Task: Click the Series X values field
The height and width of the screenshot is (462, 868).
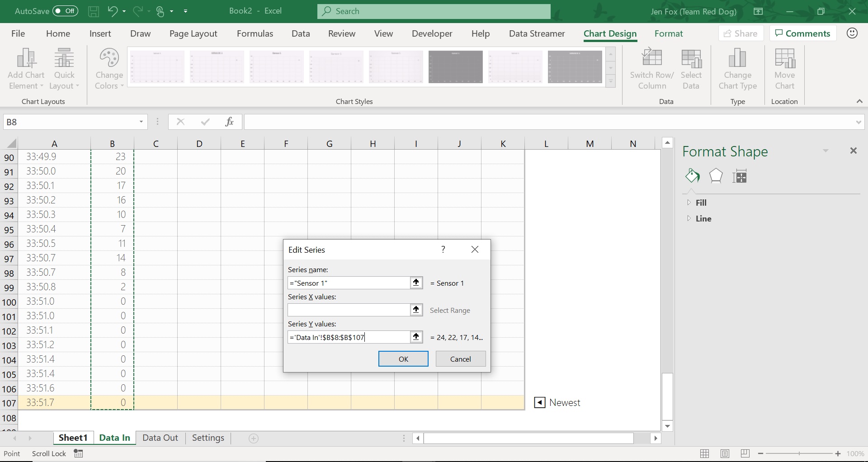Action: [x=349, y=310]
